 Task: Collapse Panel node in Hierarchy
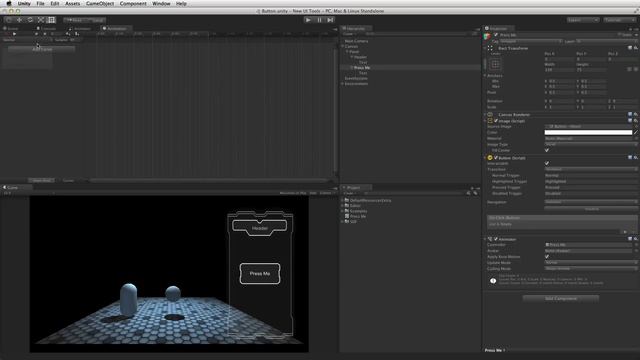[347, 52]
